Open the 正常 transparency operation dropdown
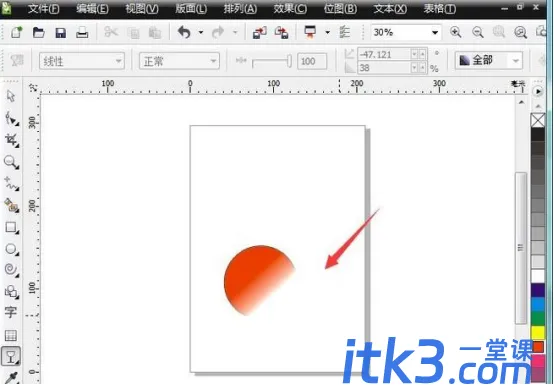The width and height of the screenshot is (554, 385). point(179,61)
